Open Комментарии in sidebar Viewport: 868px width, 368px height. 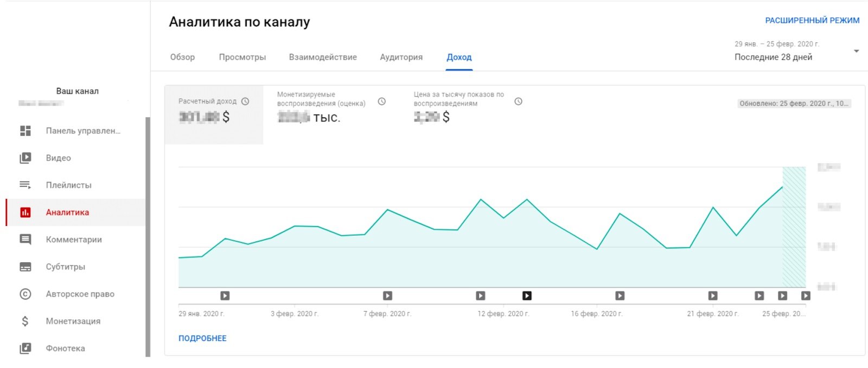click(76, 240)
